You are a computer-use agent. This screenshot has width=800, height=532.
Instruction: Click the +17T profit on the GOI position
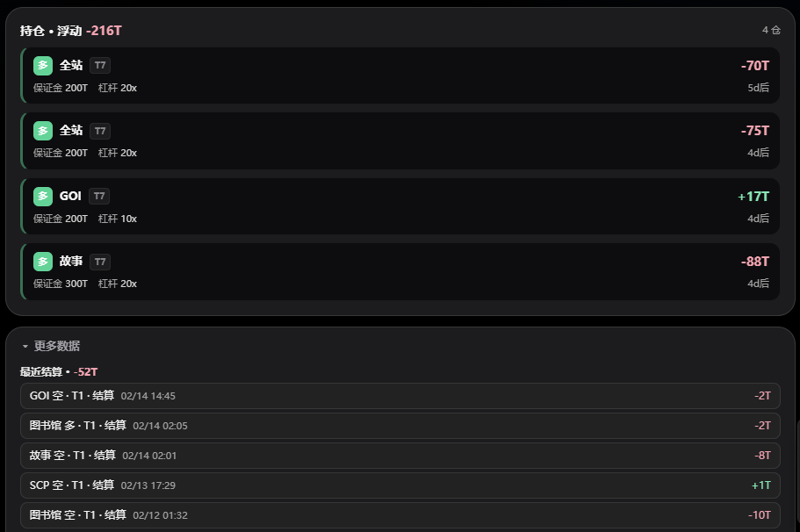753,197
